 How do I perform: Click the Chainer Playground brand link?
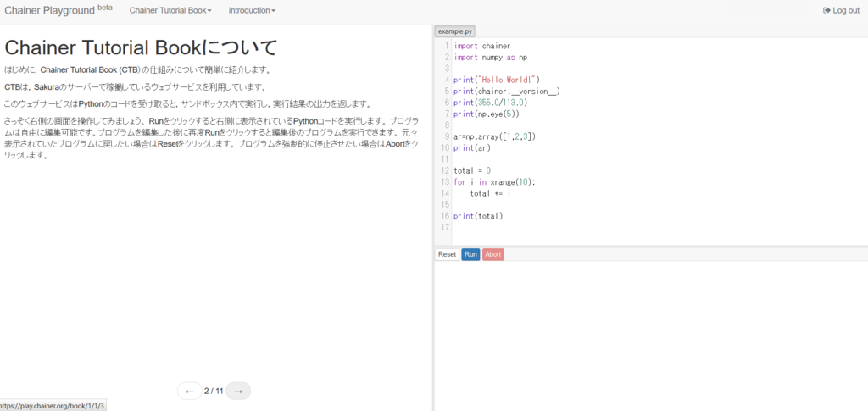tap(58, 10)
